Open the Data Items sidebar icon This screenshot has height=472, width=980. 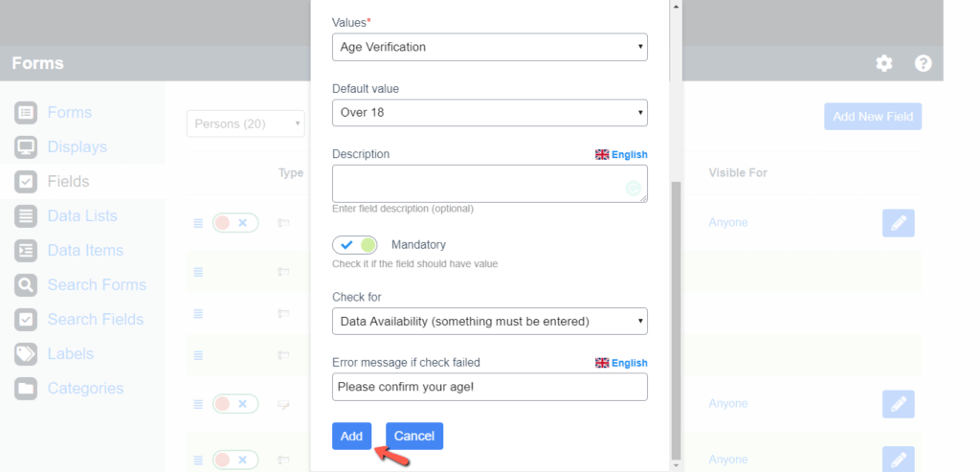pos(26,250)
